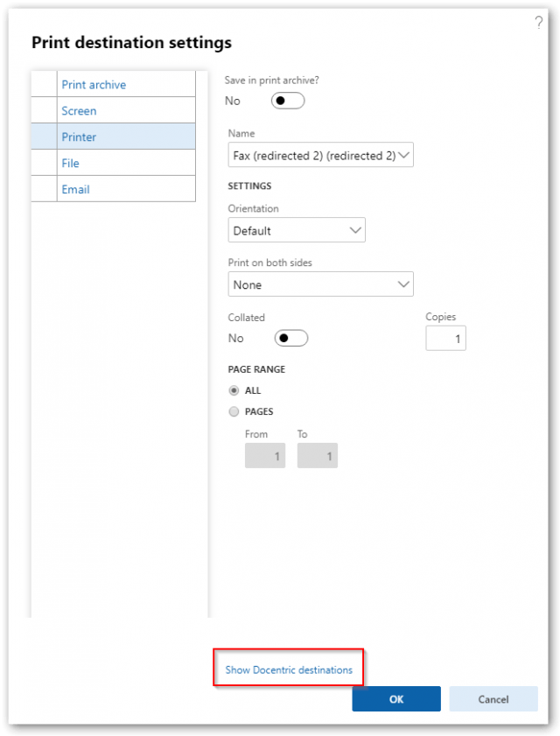The image size is (560, 736).
Task: Select Printer destination
Action: pyautogui.click(x=113, y=137)
